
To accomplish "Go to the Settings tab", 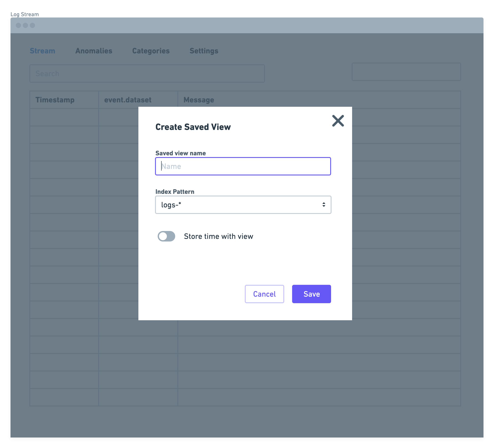I will tap(204, 51).
